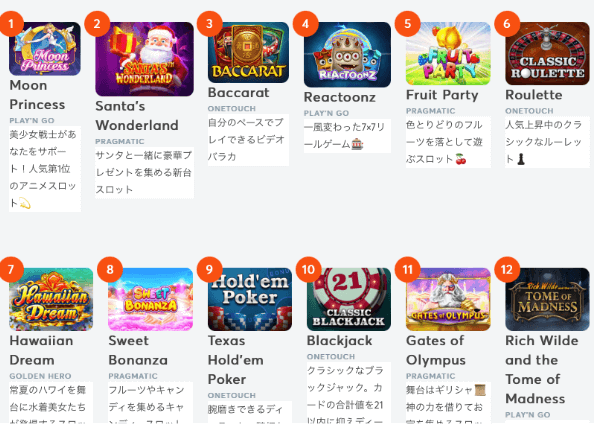Open the Hawaiian Dream game thumbnail
595x424 pixels.
(x=51, y=299)
